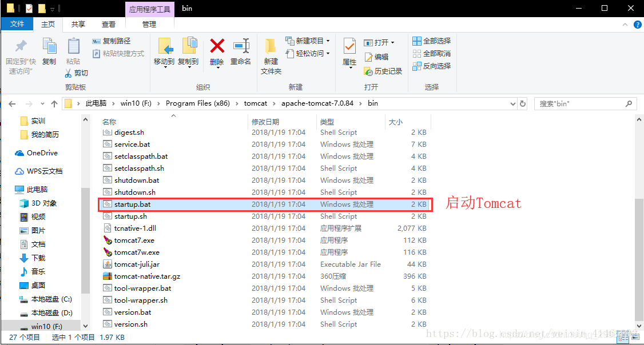This screenshot has height=345, width=644.
Task: Collapse the ribbon with the chevron
Action: coord(625,25)
